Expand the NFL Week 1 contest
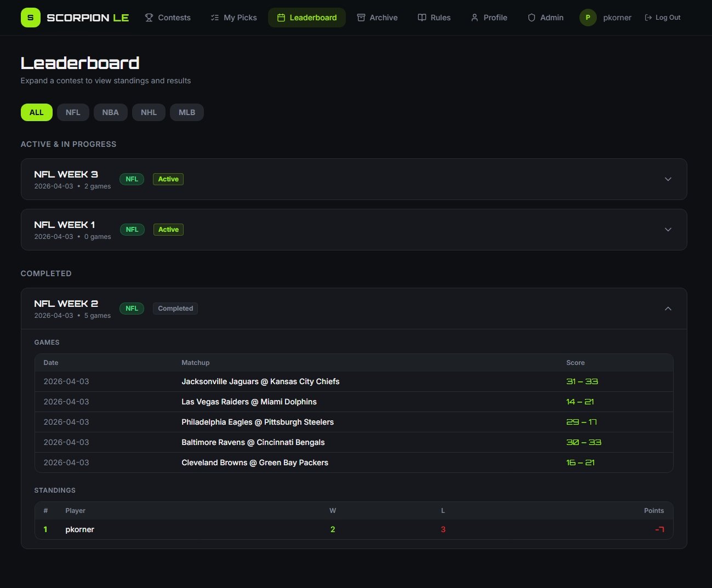The image size is (712, 588). tap(668, 230)
